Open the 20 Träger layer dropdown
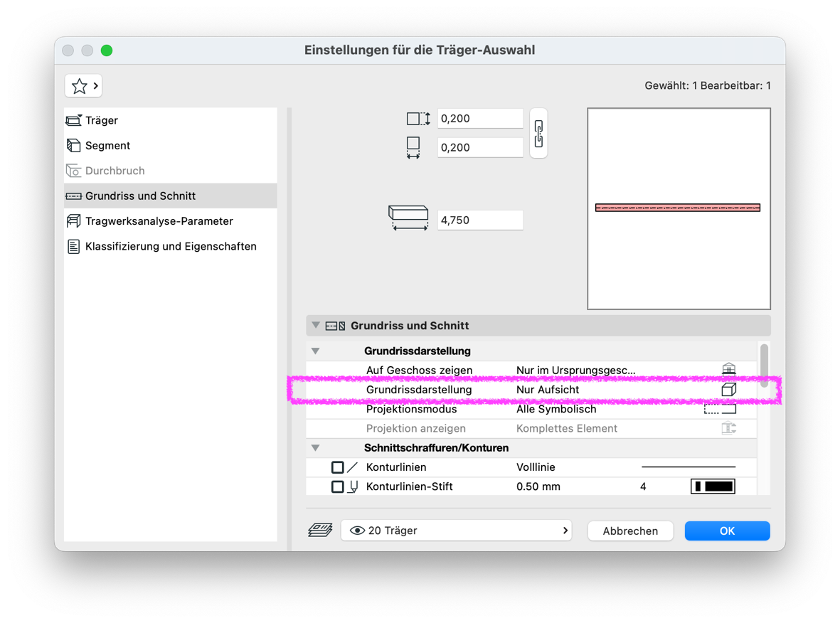This screenshot has width=840, height=623. (x=456, y=531)
